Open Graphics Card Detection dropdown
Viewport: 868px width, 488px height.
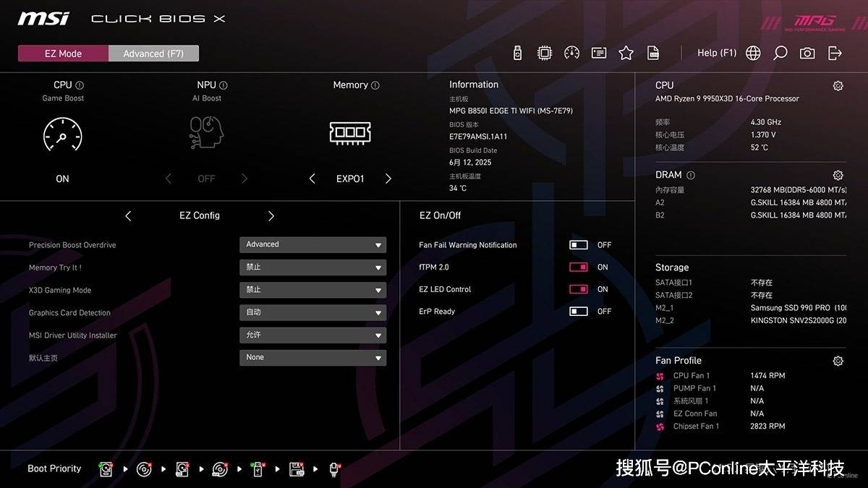click(x=312, y=312)
